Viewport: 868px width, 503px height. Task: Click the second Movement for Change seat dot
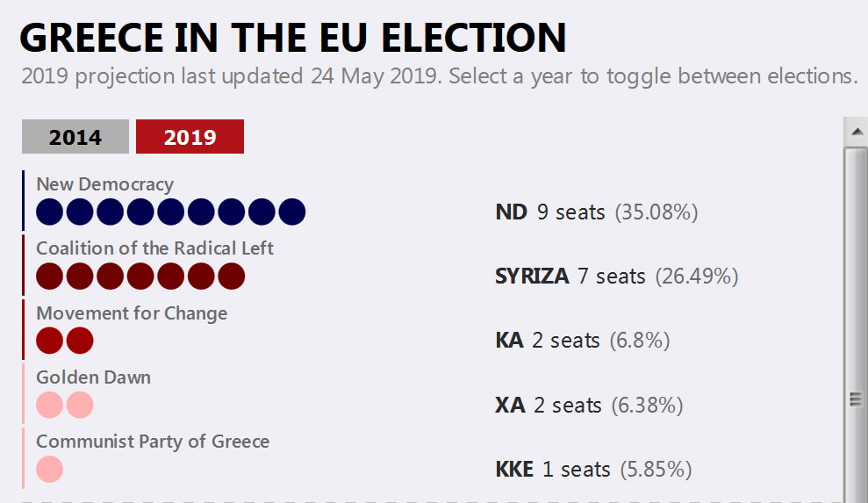(80, 341)
